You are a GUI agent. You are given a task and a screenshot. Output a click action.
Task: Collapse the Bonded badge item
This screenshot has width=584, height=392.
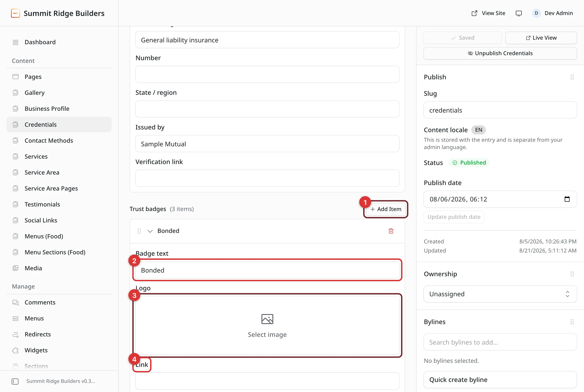tap(150, 231)
